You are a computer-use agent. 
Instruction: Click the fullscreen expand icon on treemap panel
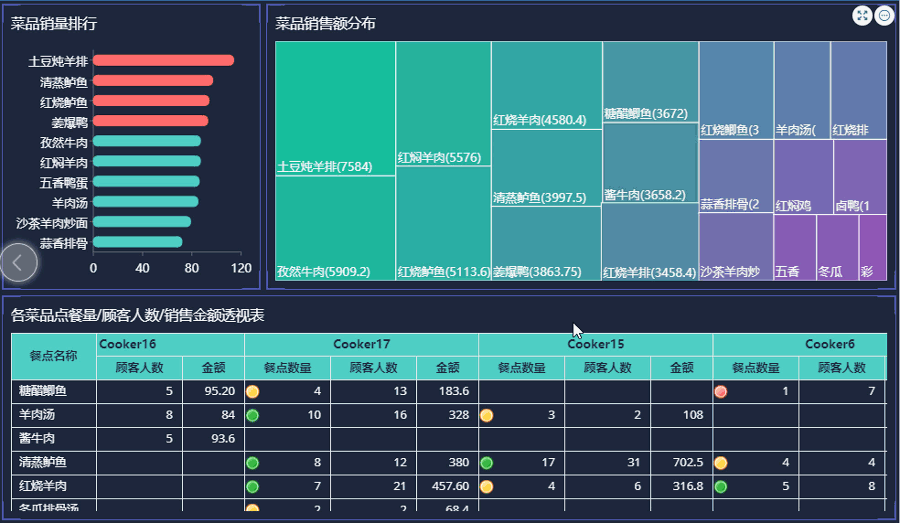coord(862,15)
